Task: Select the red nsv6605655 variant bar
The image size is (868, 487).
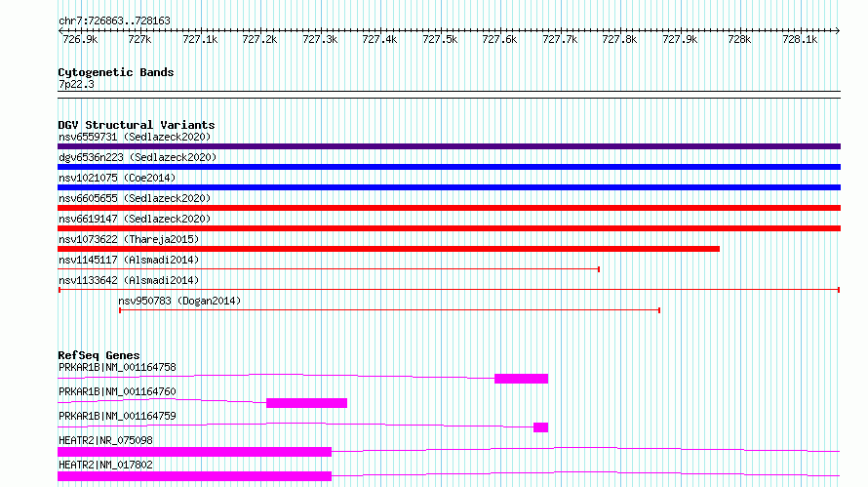Action: (449, 208)
